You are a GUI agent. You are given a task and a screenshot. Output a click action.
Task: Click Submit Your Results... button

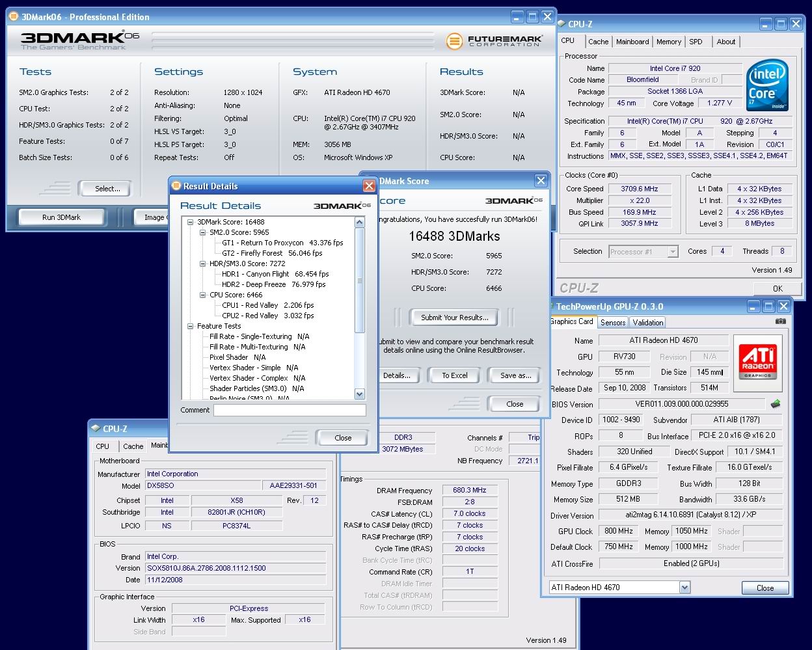click(x=454, y=318)
